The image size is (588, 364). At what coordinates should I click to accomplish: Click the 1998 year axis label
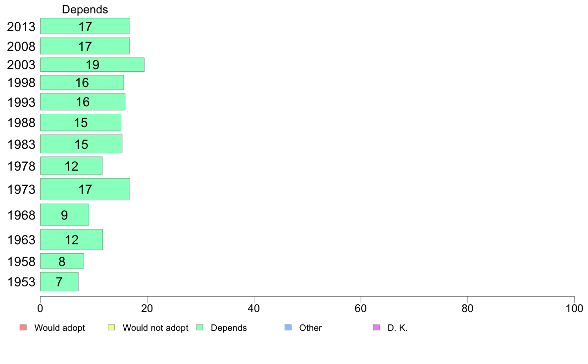(x=21, y=83)
